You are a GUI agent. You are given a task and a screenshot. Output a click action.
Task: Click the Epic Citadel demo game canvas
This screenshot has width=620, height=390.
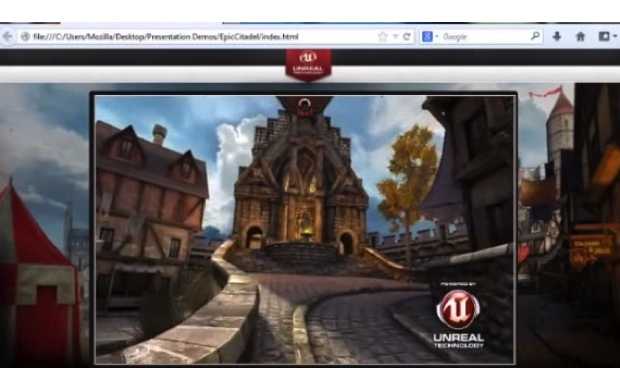pos(304,229)
